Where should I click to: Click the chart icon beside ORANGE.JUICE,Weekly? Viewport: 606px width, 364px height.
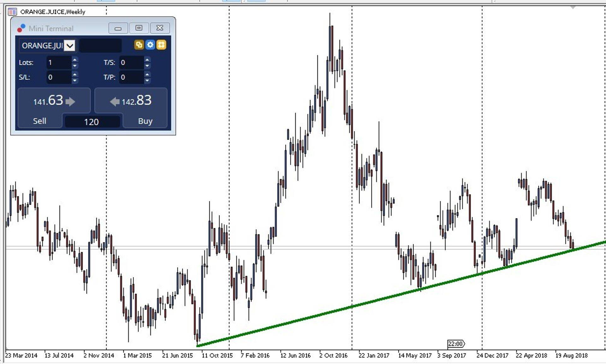(12, 12)
